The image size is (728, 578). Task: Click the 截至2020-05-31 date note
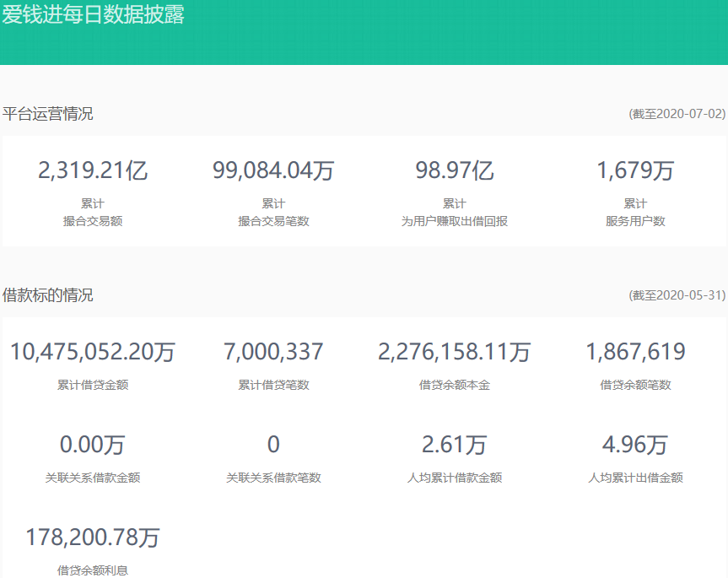[677, 295]
